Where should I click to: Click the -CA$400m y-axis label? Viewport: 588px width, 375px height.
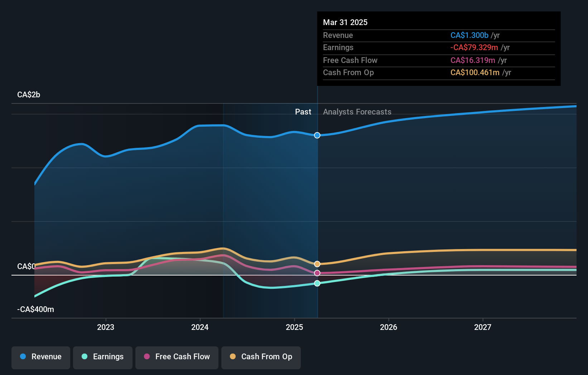[35, 310]
